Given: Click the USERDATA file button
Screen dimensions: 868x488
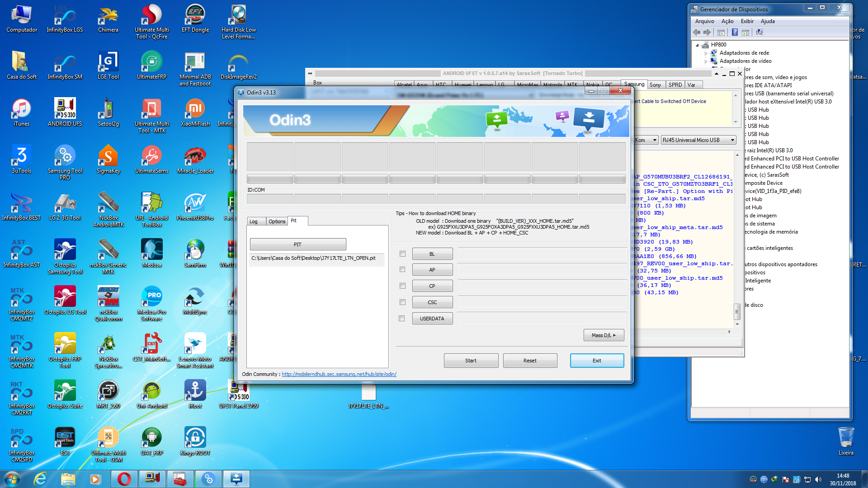Looking at the screenshot, I should (x=432, y=319).
